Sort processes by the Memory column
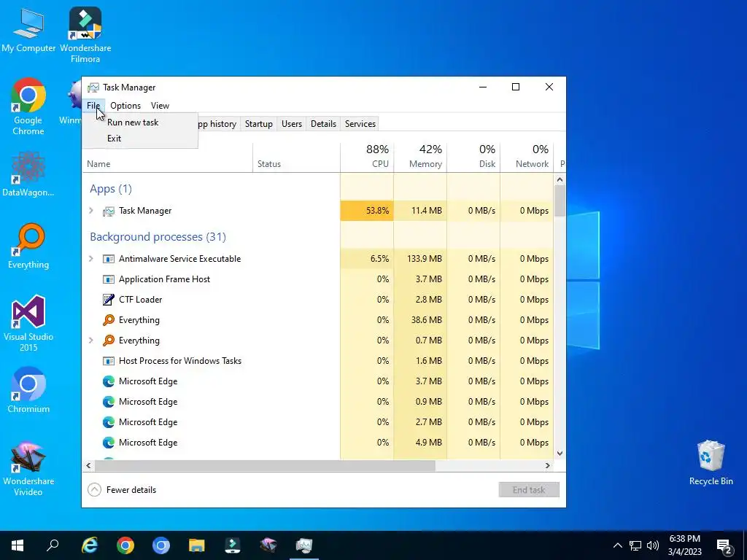 coord(420,157)
